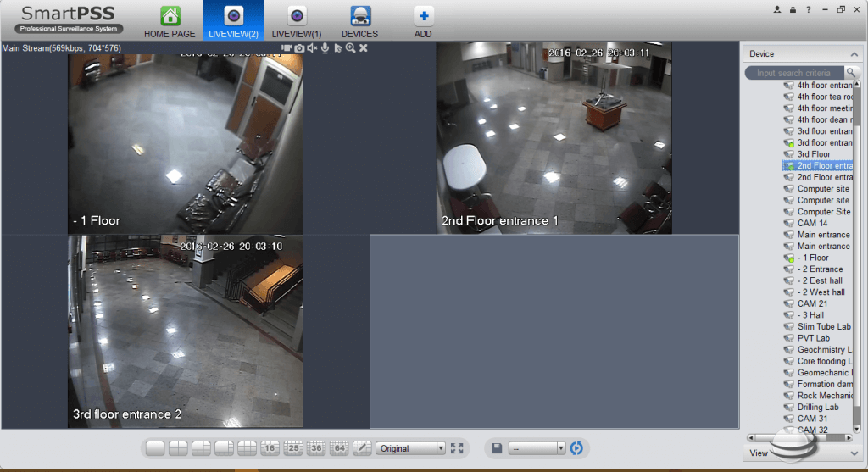868x472 pixels.
Task: Open the Original aspect ratio dropdown
Action: 410,448
